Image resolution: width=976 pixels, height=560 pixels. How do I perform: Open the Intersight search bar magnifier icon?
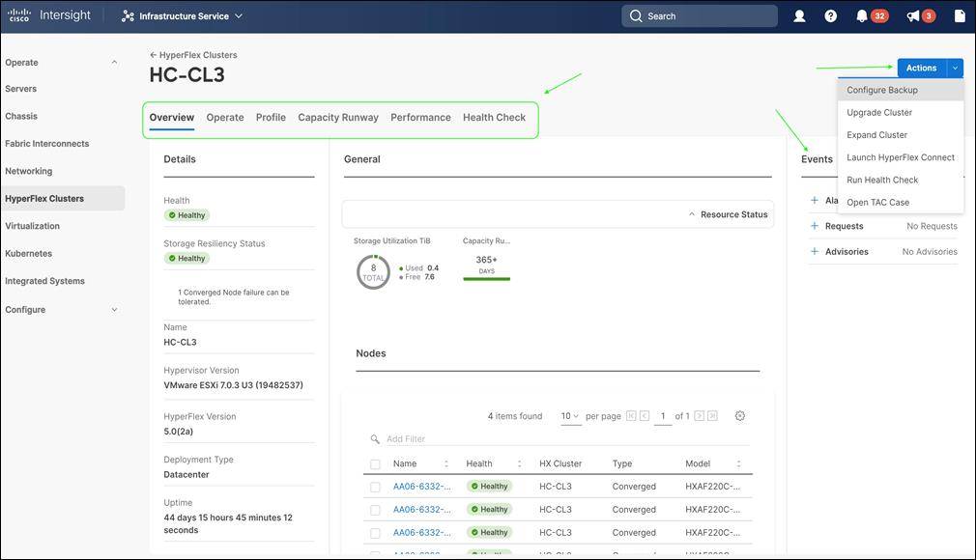(636, 15)
